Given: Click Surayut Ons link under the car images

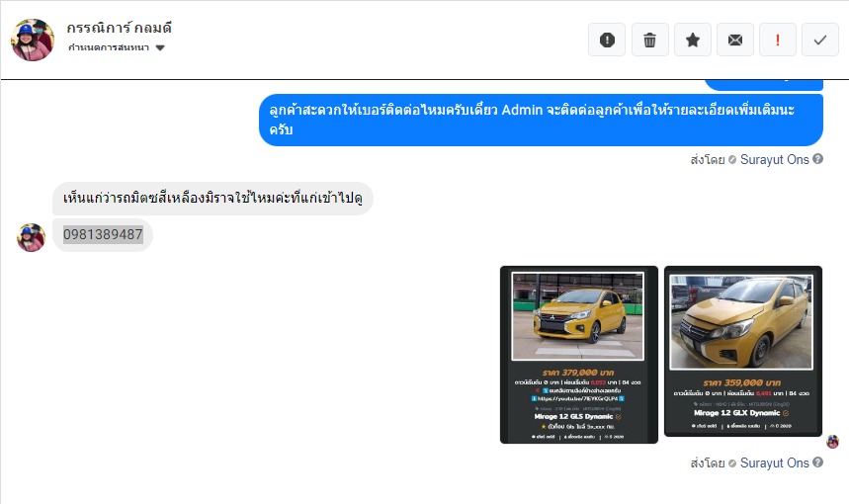Looking at the screenshot, I should [774, 462].
